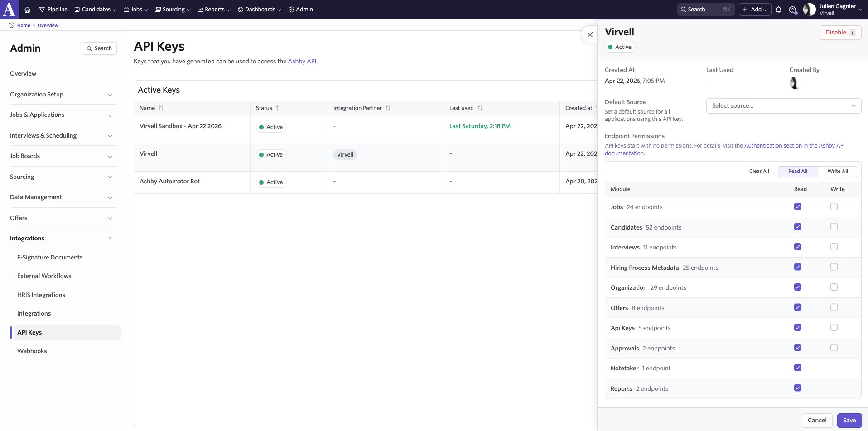Expand Organization Setup section
868x431 pixels.
tap(63, 94)
